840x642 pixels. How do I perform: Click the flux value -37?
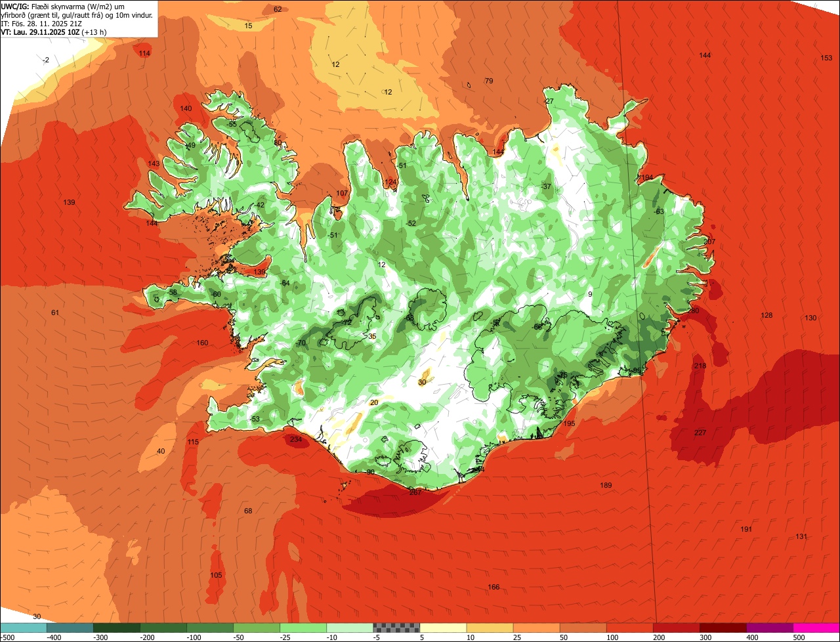(546, 186)
